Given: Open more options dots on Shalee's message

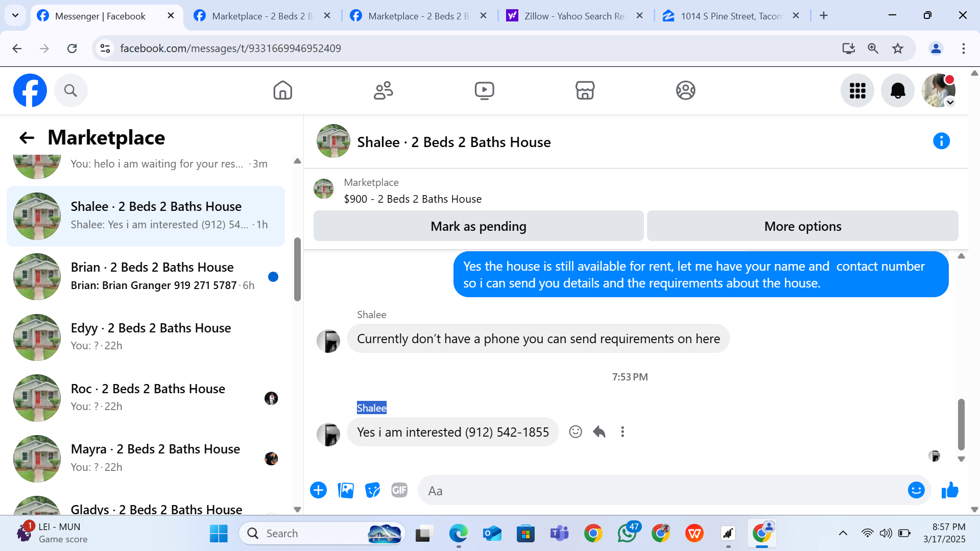Looking at the screenshot, I should pos(622,432).
